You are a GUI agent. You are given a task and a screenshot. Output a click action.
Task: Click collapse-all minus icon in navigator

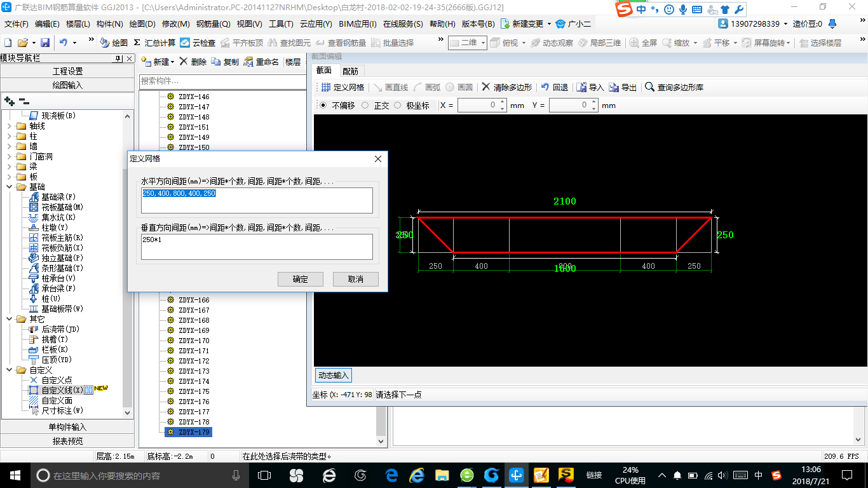coord(24,100)
